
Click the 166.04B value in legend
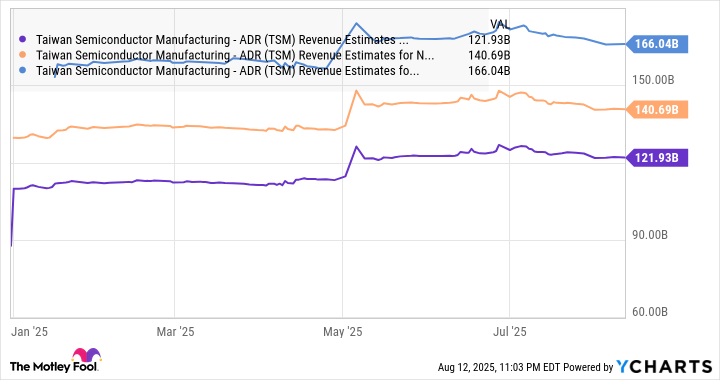(x=489, y=70)
